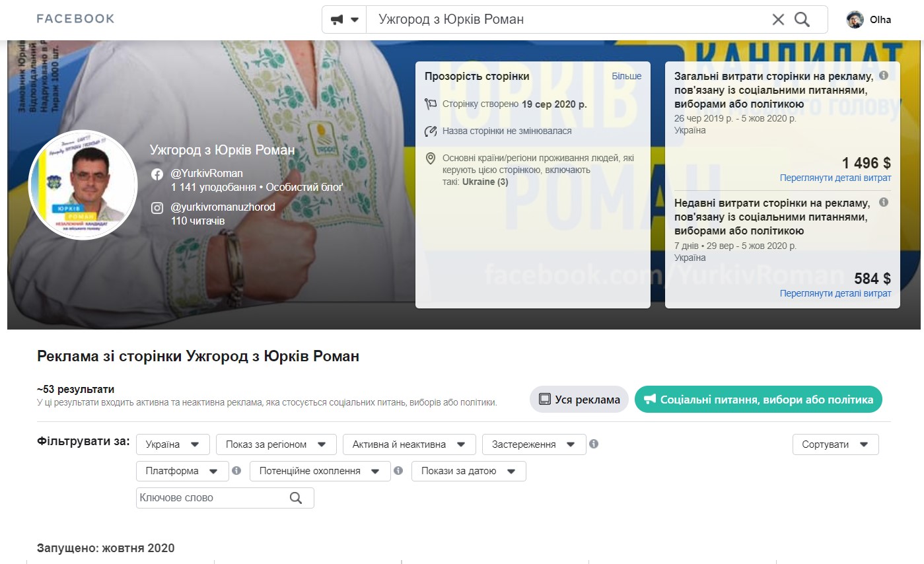Screen dimensions: 924x564
Task: Open the Платформа filter dropdown
Action: pyautogui.click(x=183, y=472)
